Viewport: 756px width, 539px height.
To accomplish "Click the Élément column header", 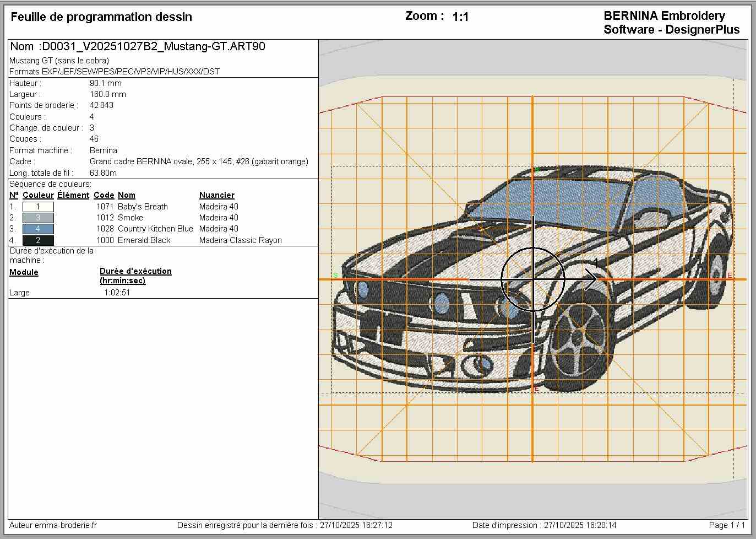I will pos(73,195).
